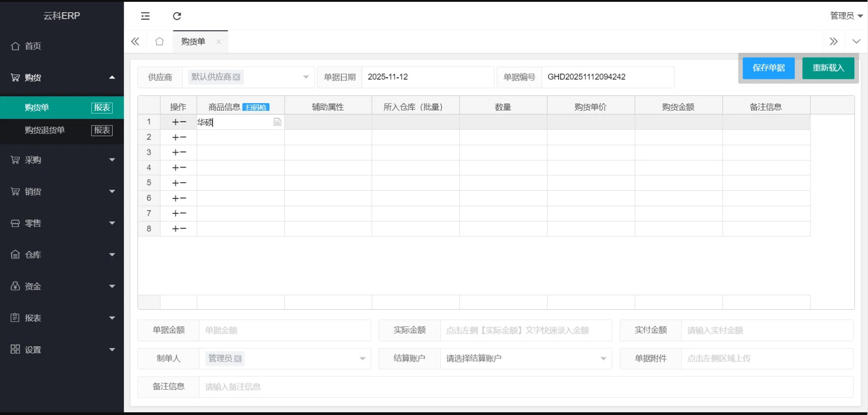Collapse the sidebar with the hamburger icon
The height and width of the screenshot is (415, 868).
click(145, 16)
